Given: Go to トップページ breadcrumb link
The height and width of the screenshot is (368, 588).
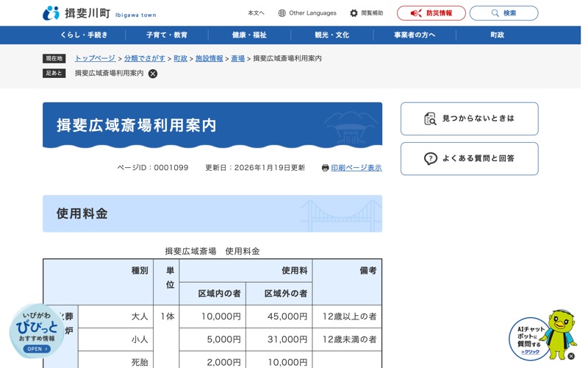Looking at the screenshot, I should pyautogui.click(x=96, y=58).
